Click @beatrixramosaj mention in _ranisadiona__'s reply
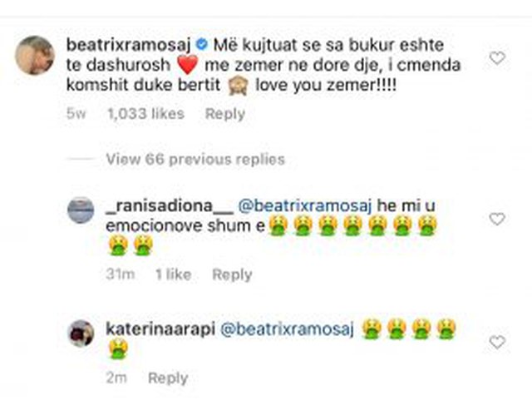Viewport: 532px width, 410px height. point(305,205)
